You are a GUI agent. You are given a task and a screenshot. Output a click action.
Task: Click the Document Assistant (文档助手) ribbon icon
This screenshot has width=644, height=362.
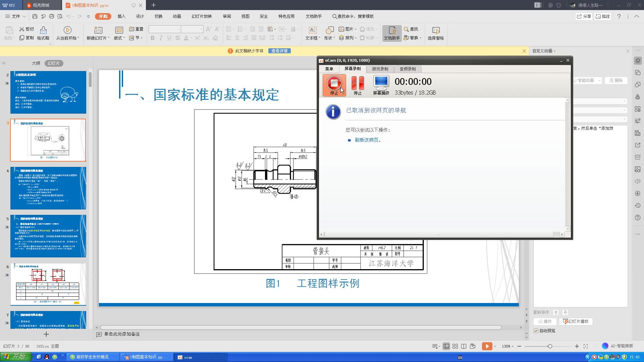(392, 33)
